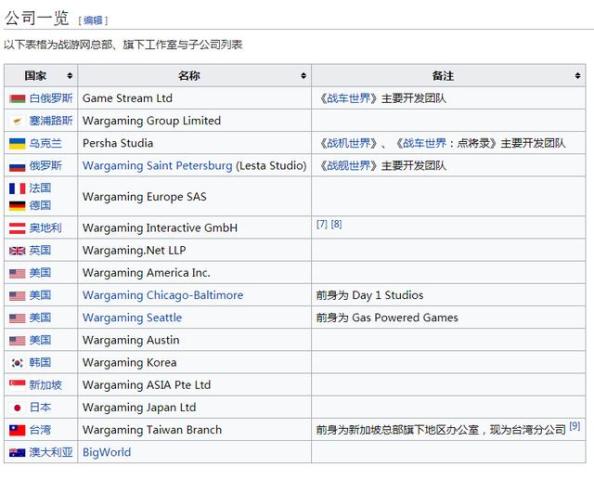The height and width of the screenshot is (480, 594).
Task: Click the US flag in Wargaming Austin row
Action: (17, 341)
